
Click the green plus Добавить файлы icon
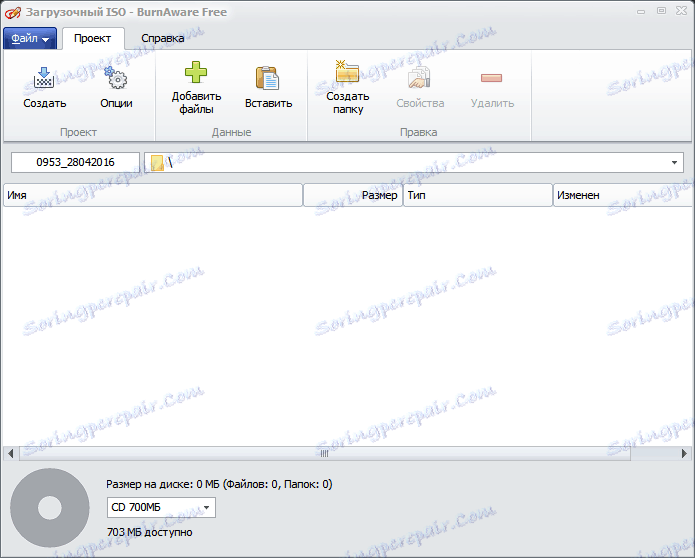click(x=196, y=72)
